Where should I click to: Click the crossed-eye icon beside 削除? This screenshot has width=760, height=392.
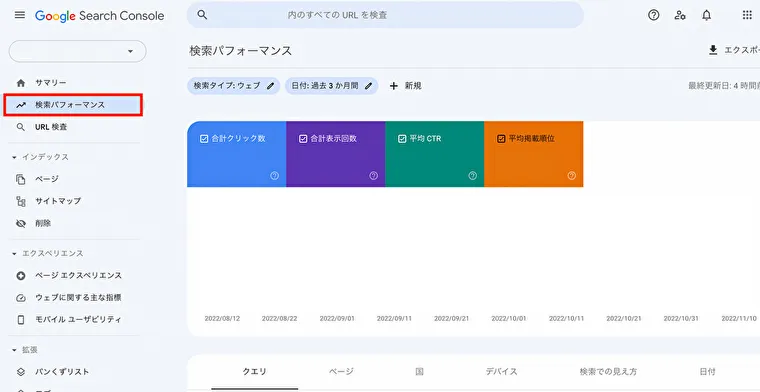(21, 224)
